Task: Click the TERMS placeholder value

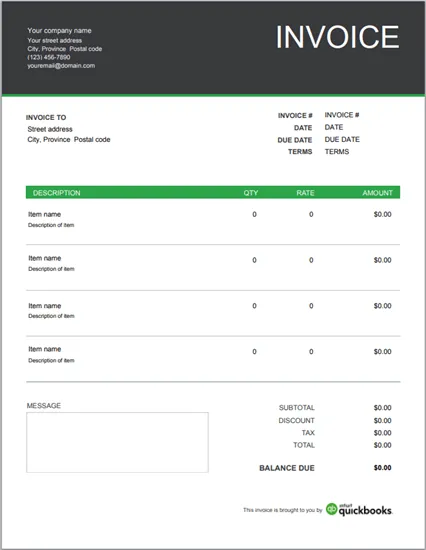Action: [337, 152]
